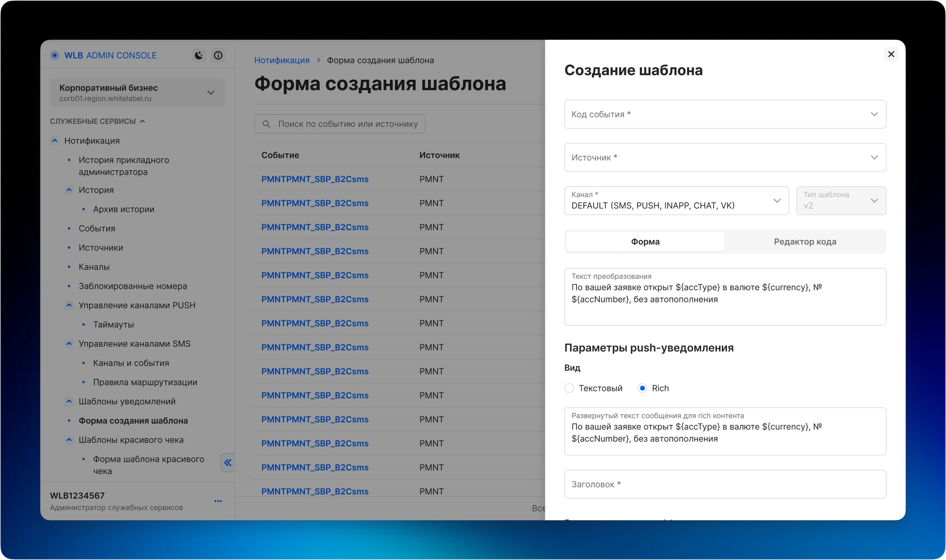Open Архив истории menu item
946x560 pixels.
(123, 209)
